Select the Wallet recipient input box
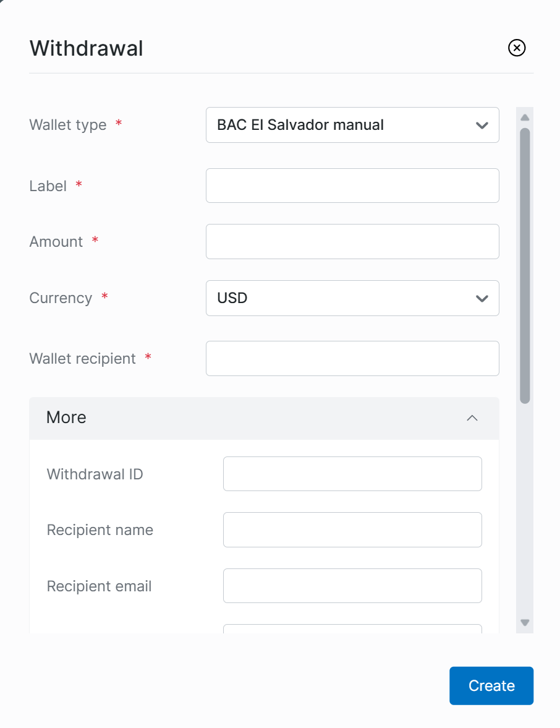 click(x=352, y=358)
